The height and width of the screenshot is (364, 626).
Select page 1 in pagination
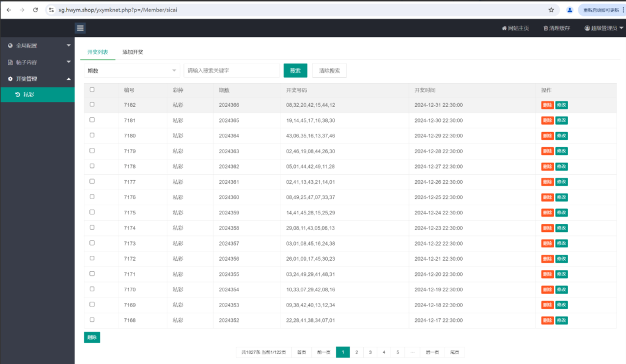pyautogui.click(x=343, y=352)
